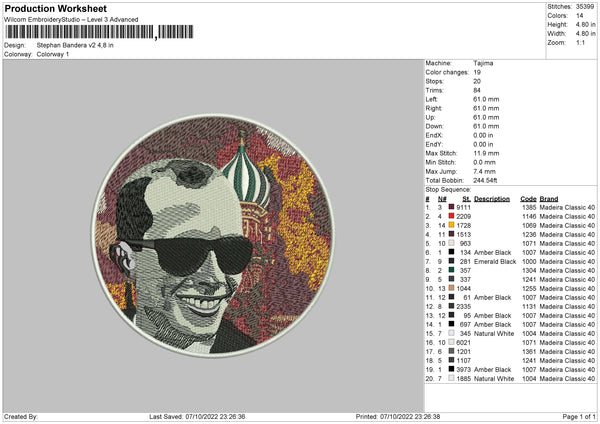
Task: Click the Max Jump value '7.4 mm'
Action: click(x=484, y=171)
